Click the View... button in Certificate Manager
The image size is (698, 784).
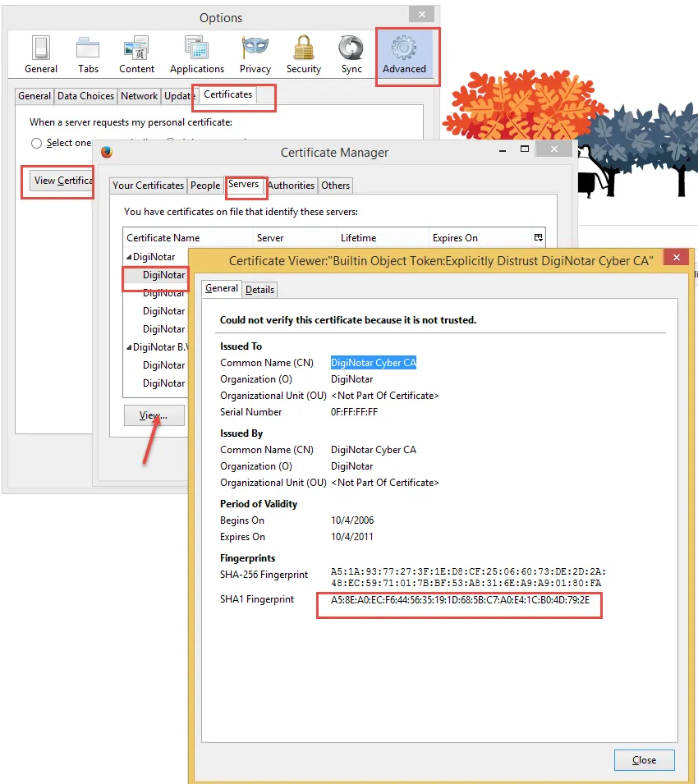point(154,415)
